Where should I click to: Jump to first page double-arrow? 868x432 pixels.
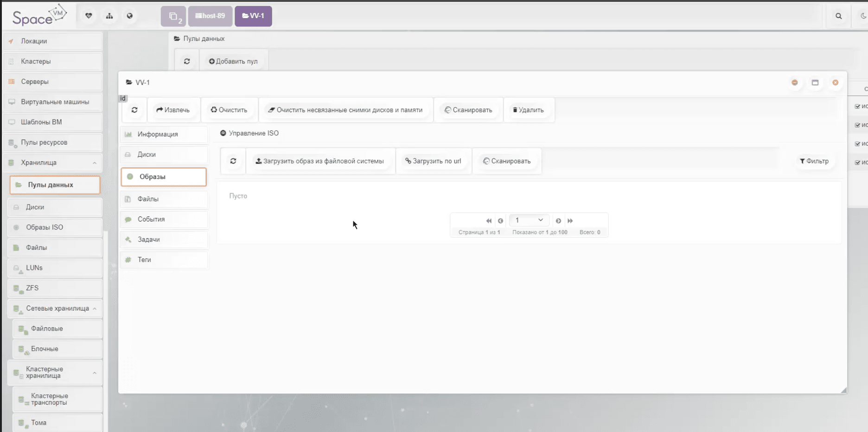(488, 221)
